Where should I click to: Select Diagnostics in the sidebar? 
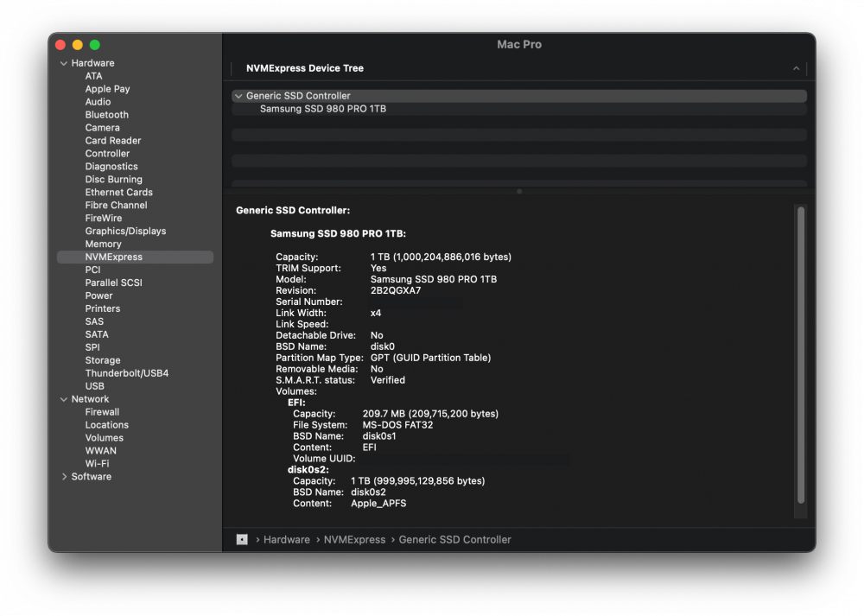(111, 167)
